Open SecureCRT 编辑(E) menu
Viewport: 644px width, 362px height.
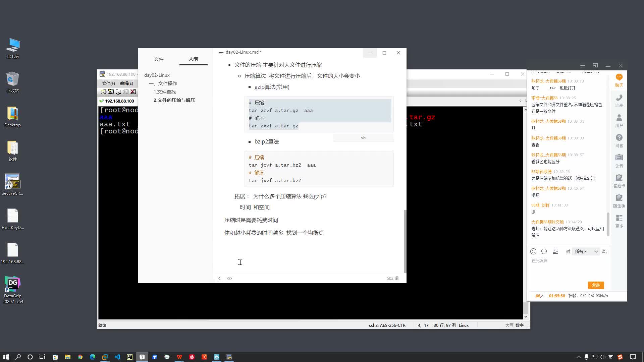pos(126,83)
